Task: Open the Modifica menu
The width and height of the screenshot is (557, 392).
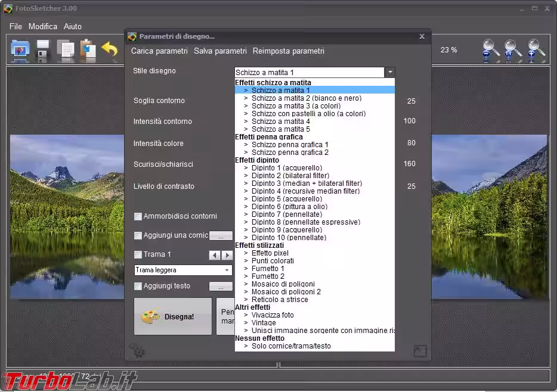Action: point(43,26)
